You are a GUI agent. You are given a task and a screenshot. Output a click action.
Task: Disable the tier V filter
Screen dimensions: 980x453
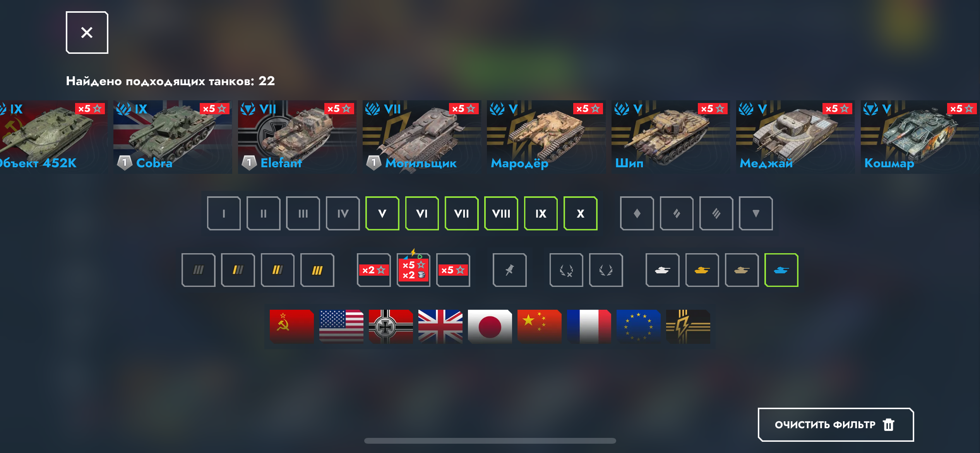coord(382,213)
